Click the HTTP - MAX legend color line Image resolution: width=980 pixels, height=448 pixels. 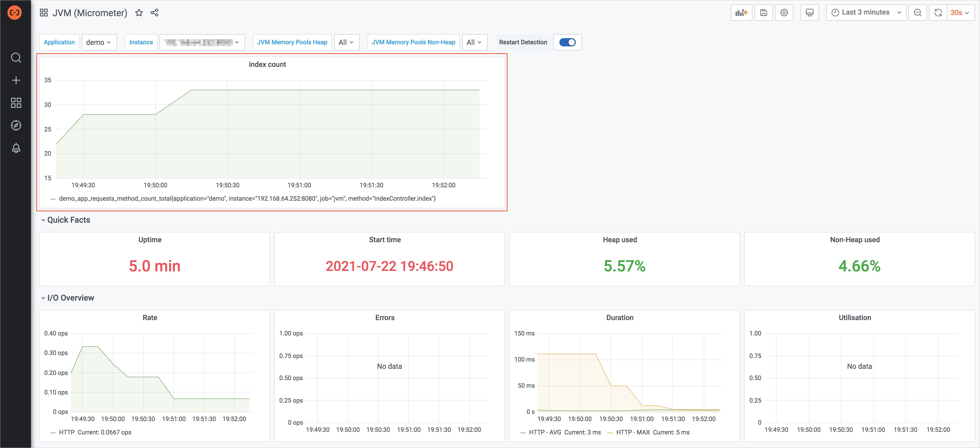(610, 432)
